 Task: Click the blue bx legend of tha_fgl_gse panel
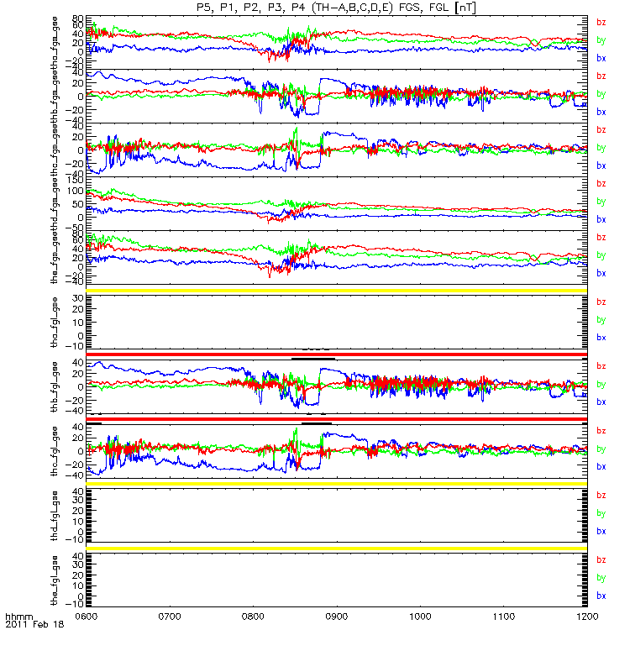(x=601, y=338)
